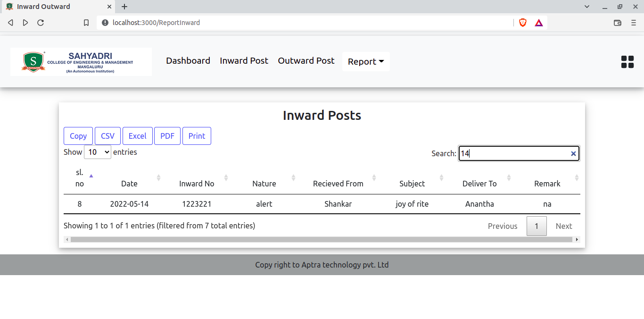
Task: Click the Brave Shields icon
Action: [522, 23]
